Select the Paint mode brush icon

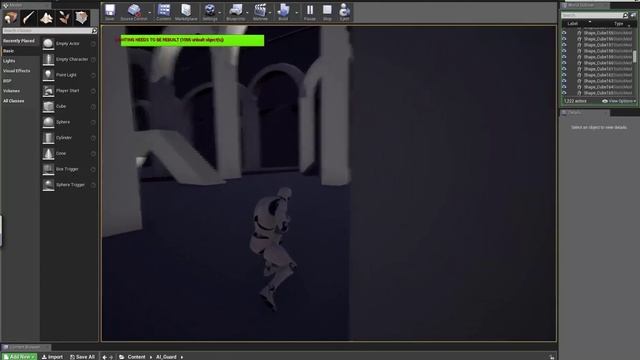click(x=29, y=18)
